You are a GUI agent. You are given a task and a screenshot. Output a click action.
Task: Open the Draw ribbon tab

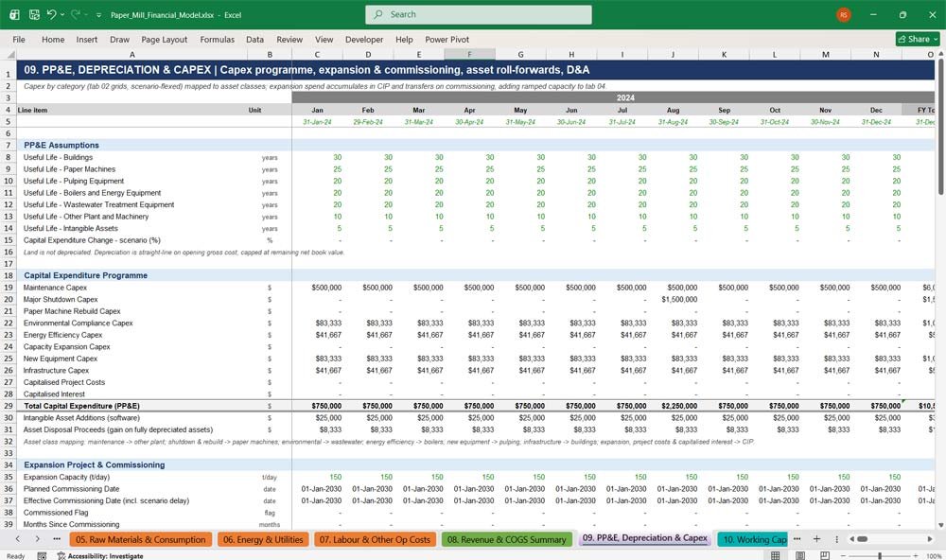pyautogui.click(x=119, y=39)
